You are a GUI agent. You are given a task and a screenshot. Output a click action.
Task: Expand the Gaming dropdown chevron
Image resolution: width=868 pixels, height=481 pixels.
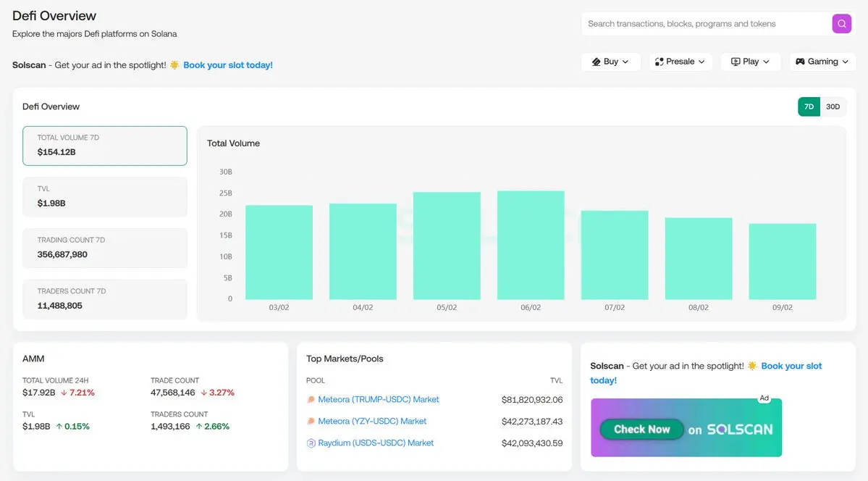844,62
